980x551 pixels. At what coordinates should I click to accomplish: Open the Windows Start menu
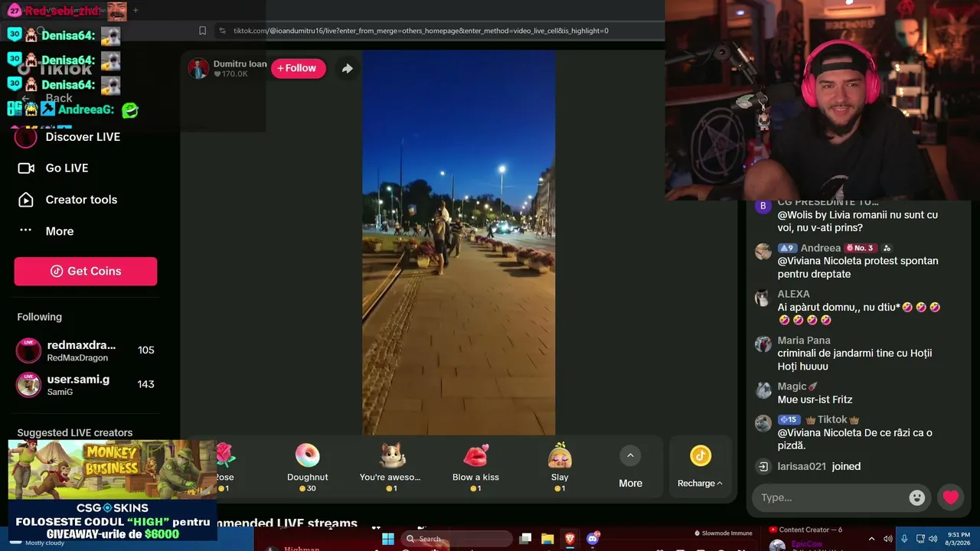pyautogui.click(x=387, y=539)
